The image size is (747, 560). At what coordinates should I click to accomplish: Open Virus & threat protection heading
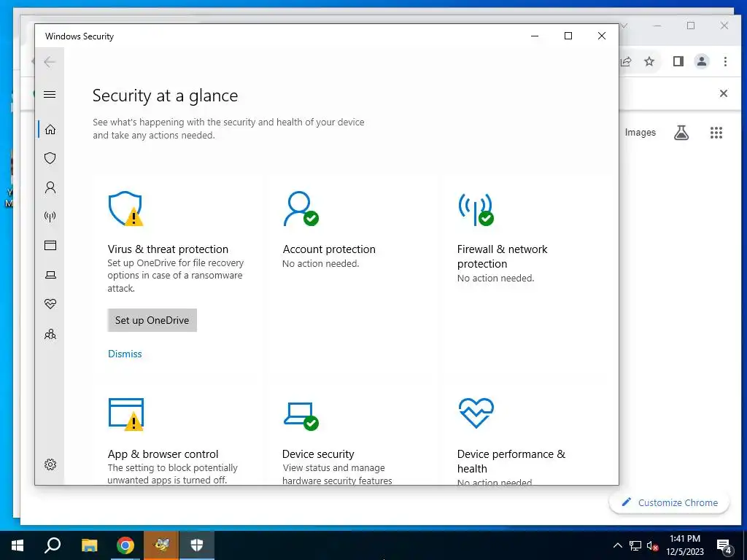(x=168, y=249)
